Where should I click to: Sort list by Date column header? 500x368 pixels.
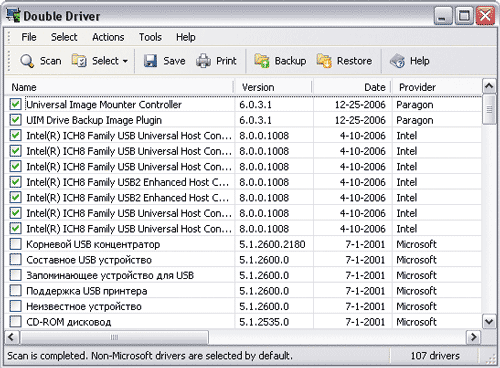[352, 87]
